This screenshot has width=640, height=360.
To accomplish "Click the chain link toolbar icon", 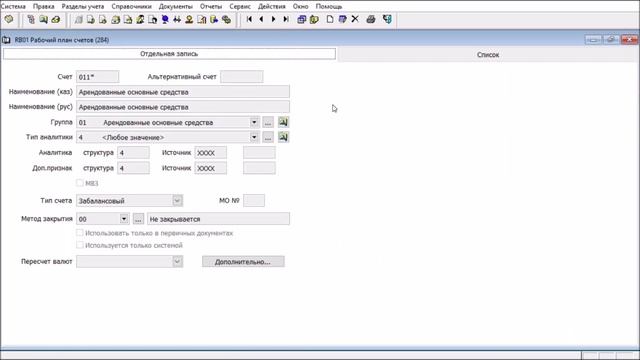I will [x=226, y=19].
